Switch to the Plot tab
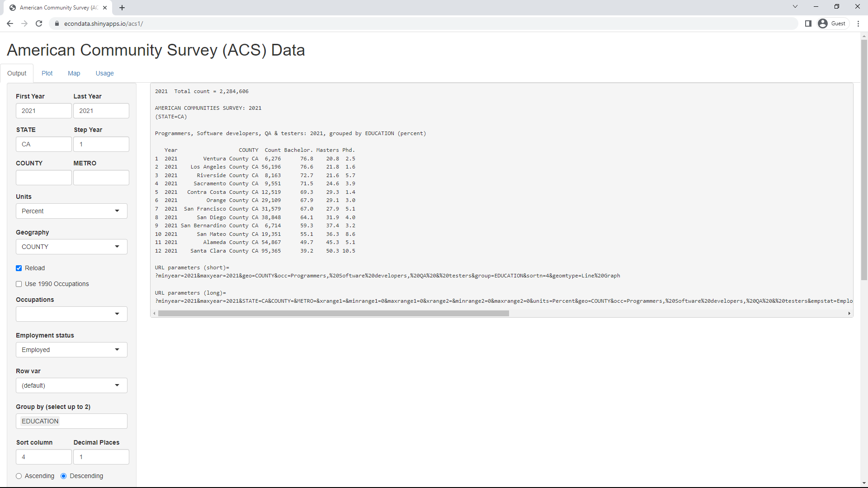 47,73
